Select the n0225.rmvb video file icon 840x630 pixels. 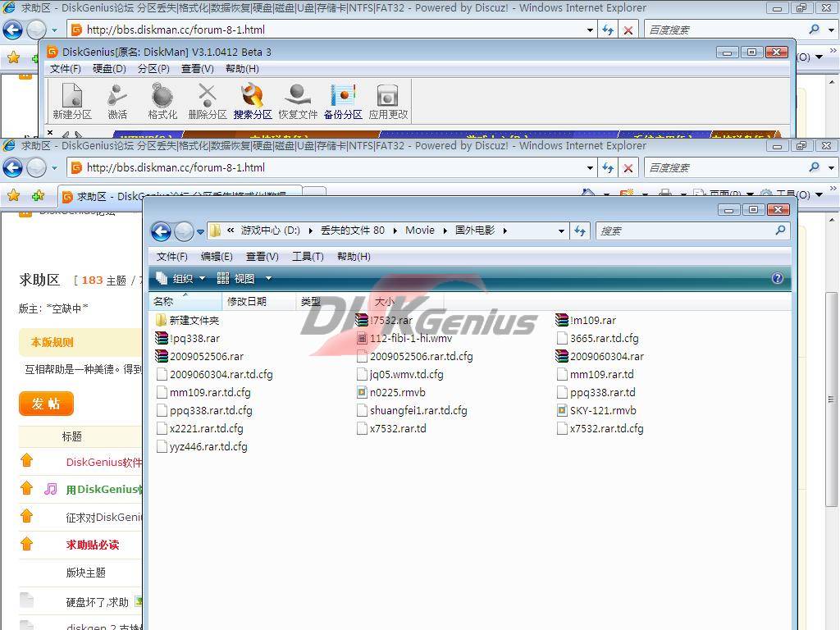pos(362,393)
